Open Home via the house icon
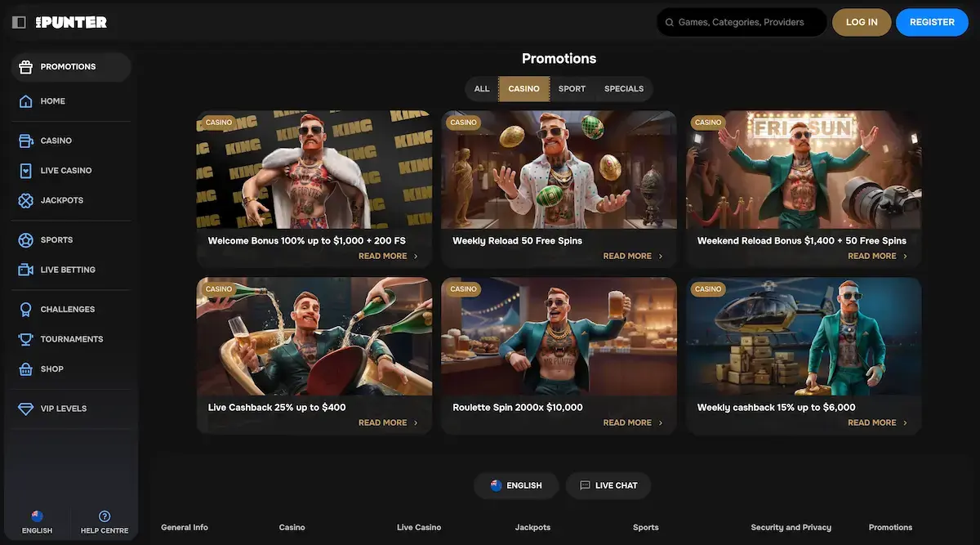Screen dimensions: 980x545 25,101
